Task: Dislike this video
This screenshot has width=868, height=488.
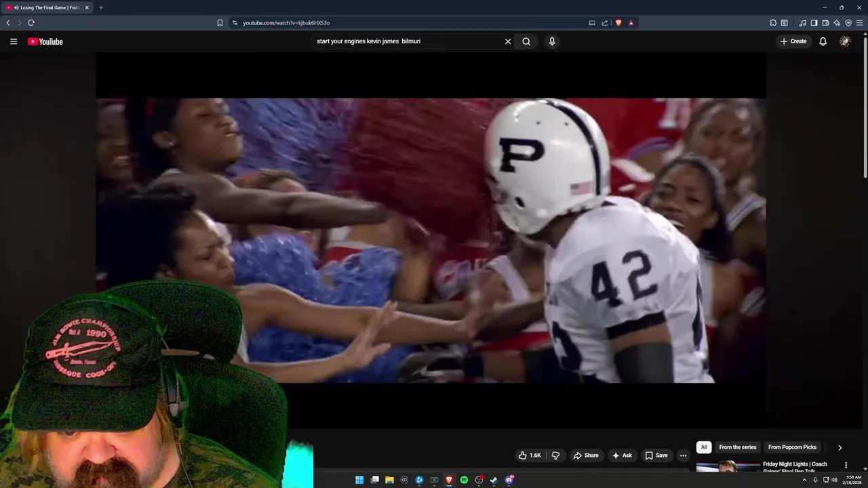Action: [x=555, y=455]
